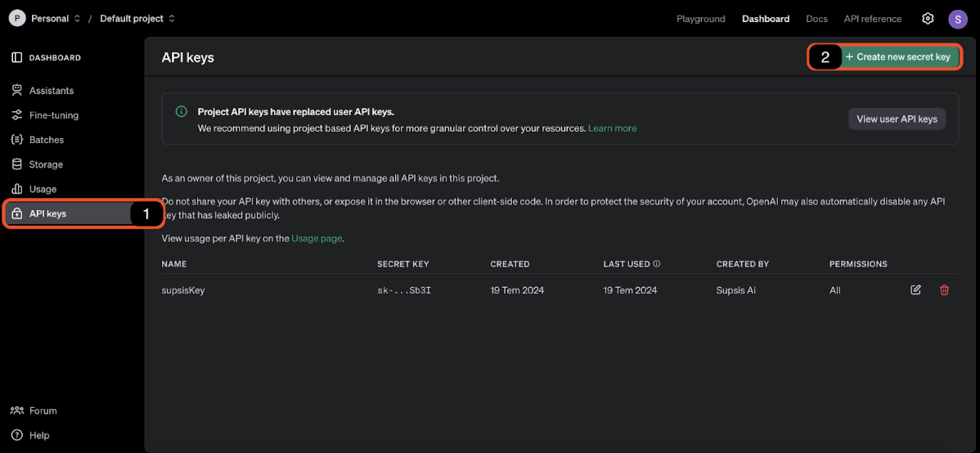This screenshot has width=980, height=453.
Task: Click the P organization avatar
Action: point(17,19)
